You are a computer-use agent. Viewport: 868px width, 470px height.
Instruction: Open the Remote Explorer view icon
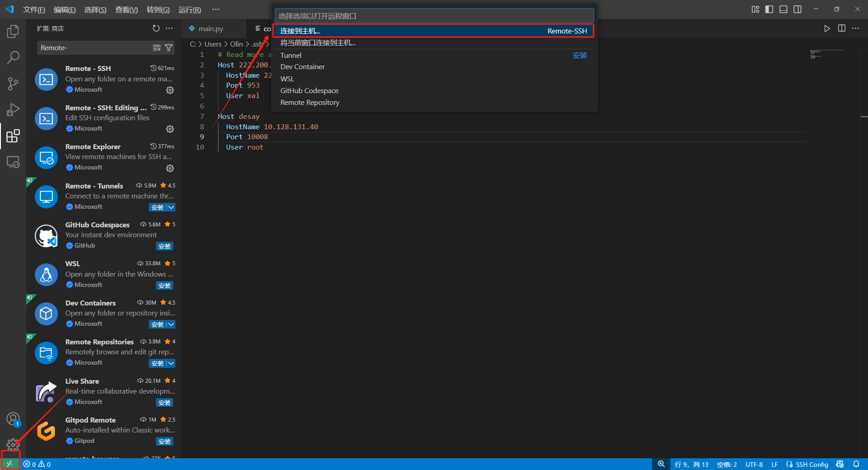[x=13, y=162]
